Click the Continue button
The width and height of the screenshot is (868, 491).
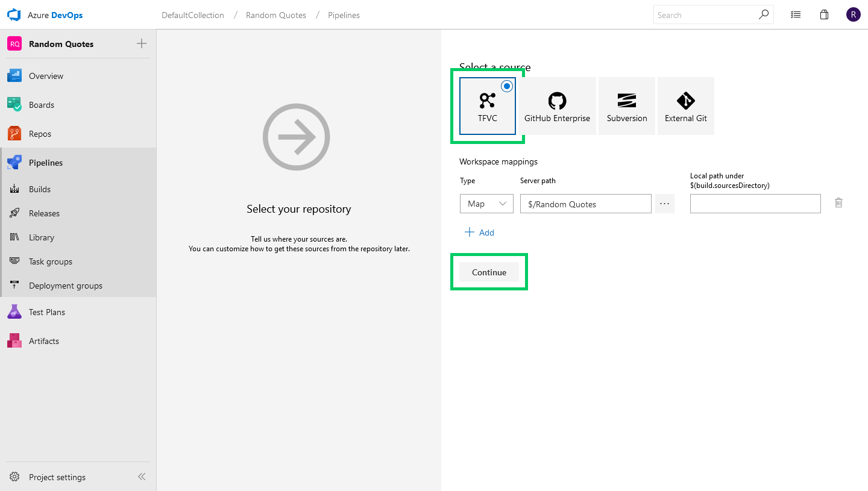pyautogui.click(x=489, y=272)
